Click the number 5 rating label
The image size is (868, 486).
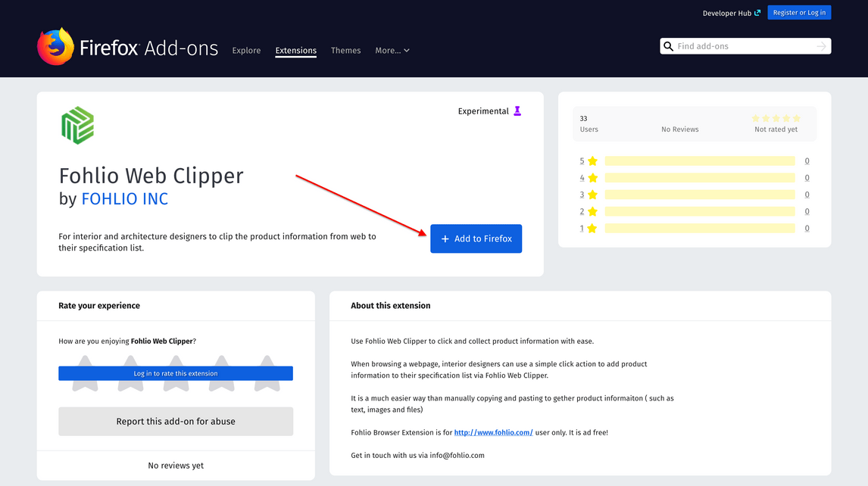(582, 161)
